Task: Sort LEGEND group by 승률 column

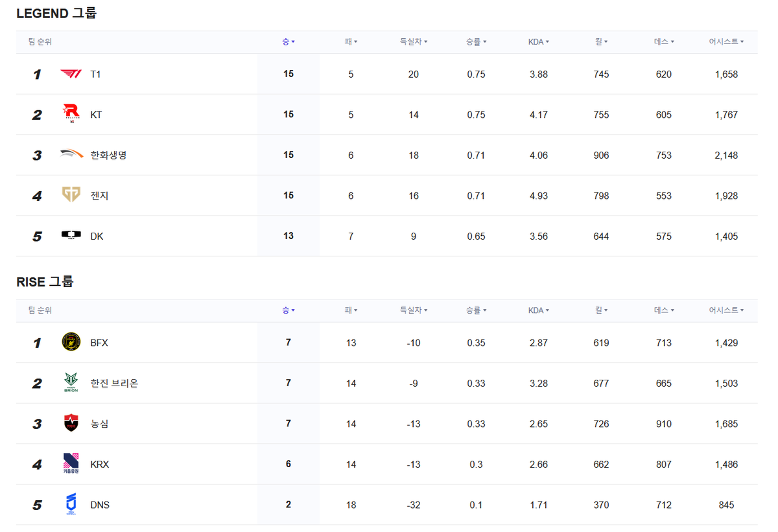Action: click(476, 41)
